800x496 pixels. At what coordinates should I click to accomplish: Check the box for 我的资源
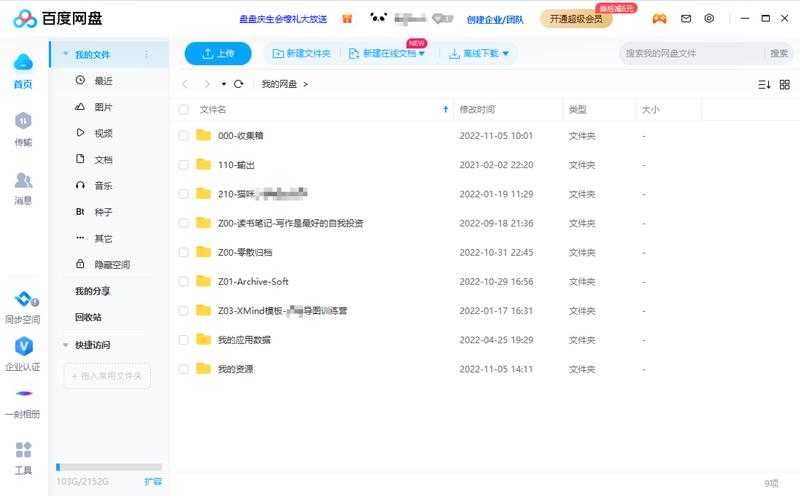tap(184, 369)
